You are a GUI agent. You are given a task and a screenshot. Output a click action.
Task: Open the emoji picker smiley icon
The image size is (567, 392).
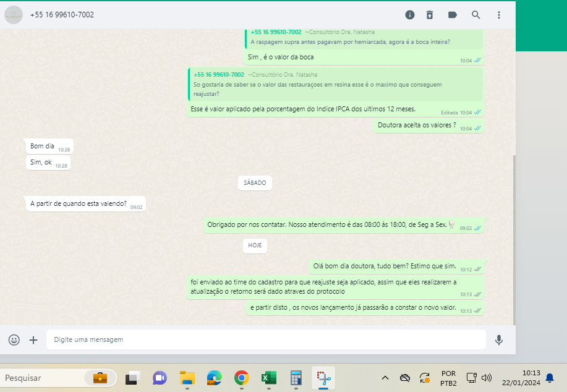pos(14,340)
